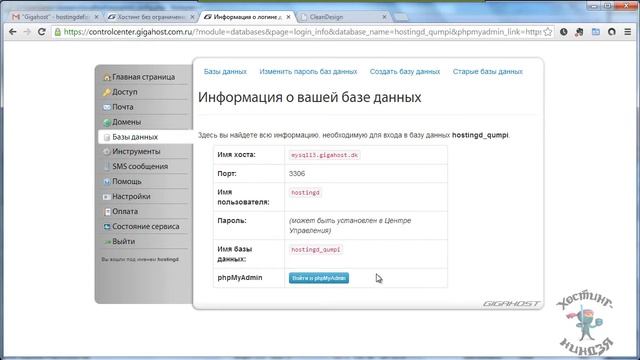Click the password note in italics
The image size is (640, 360).
pos(350,225)
